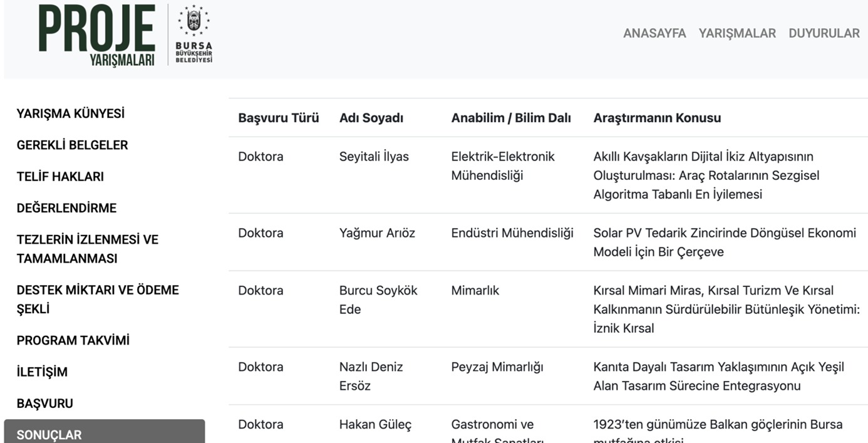Screen dimensions: 868x443
Task: Open the İLETİŞİM sidebar link
Action: point(42,372)
